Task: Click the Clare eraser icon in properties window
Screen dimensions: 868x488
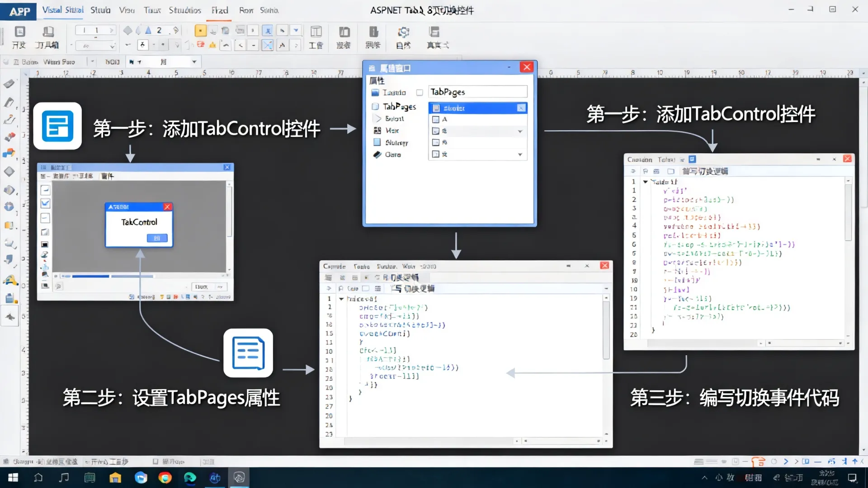Action: pos(377,155)
